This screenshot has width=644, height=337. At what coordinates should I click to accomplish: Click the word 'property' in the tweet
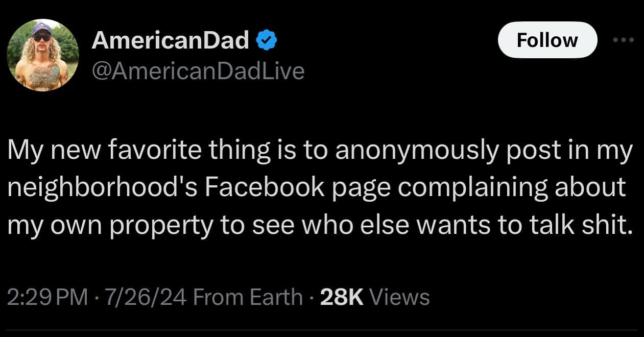coord(160,226)
